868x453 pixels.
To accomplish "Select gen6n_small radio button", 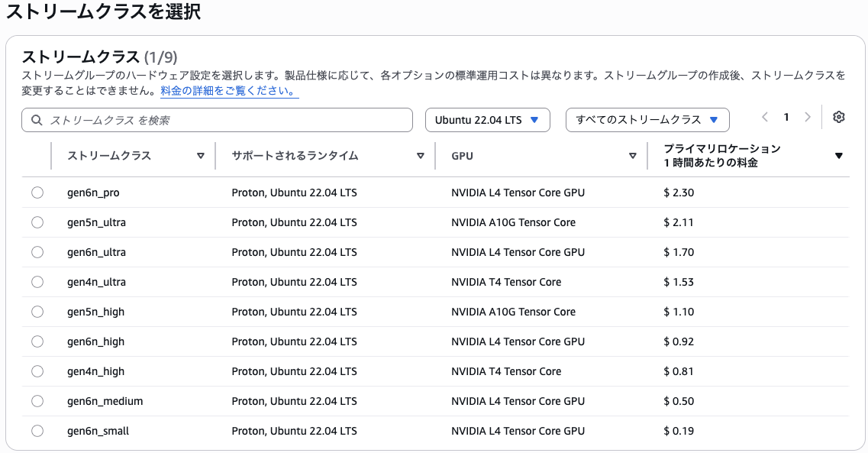I will (37, 431).
